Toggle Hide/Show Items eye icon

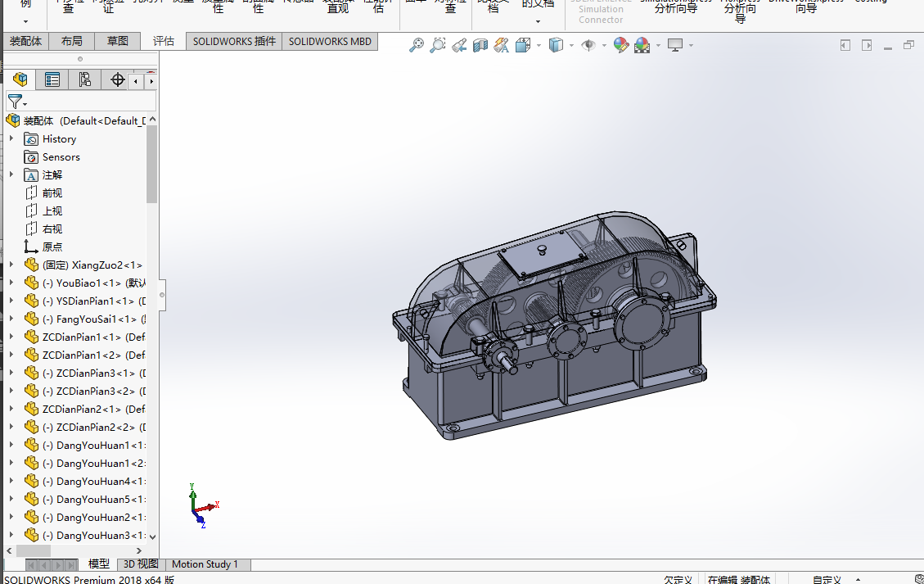(x=588, y=45)
